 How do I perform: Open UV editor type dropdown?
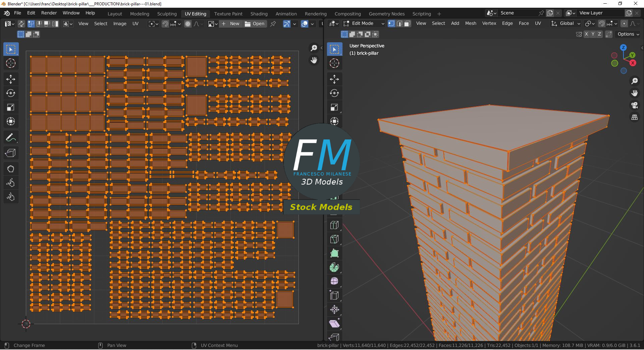point(9,24)
